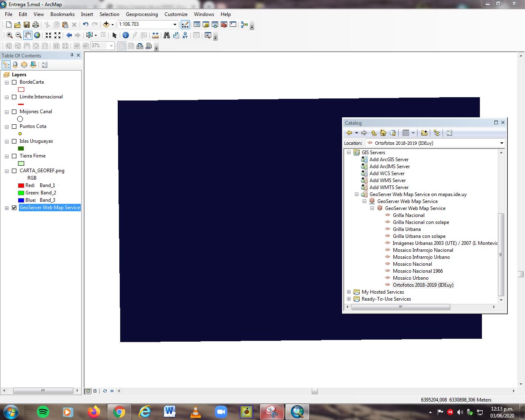Select Grilla Urbana in Catalog tree

point(406,229)
